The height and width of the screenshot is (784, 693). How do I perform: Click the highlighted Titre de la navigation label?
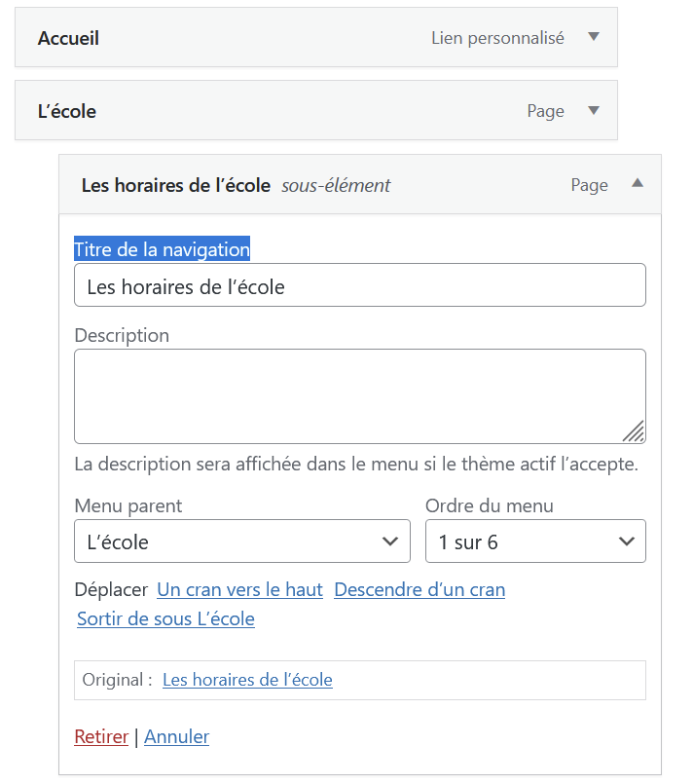point(162,249)
